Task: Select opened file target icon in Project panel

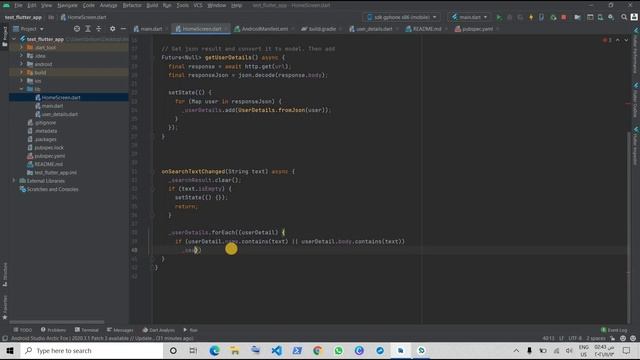Action: click(77, 29)
